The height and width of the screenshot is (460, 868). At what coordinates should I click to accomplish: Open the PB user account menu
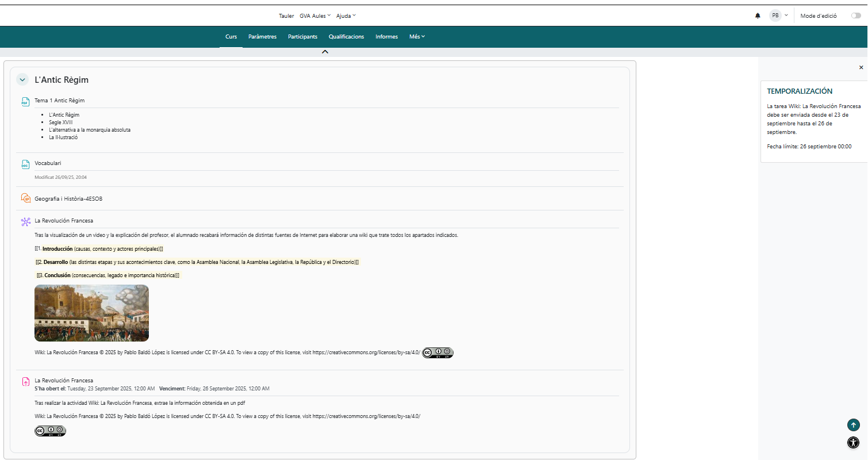coord(778,16)
